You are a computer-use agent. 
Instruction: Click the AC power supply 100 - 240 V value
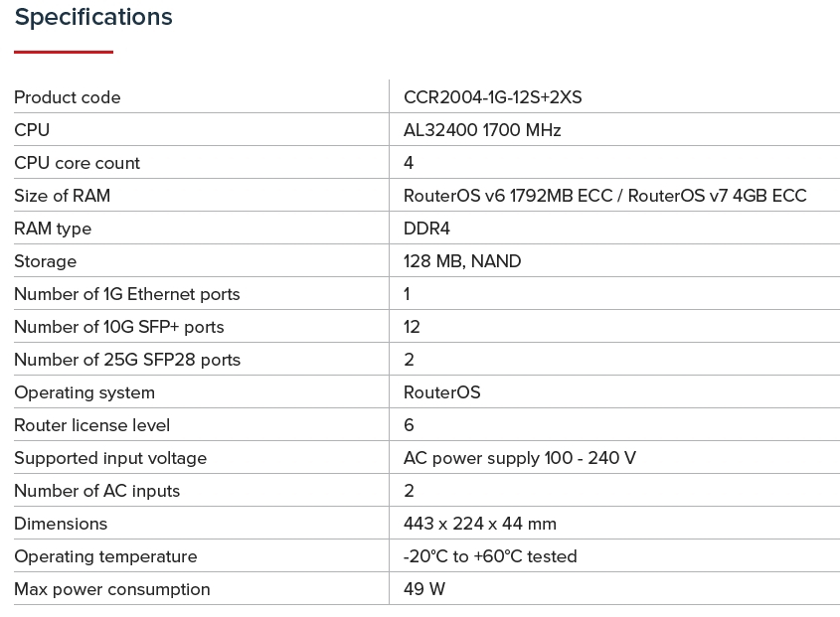coord(519,458)
